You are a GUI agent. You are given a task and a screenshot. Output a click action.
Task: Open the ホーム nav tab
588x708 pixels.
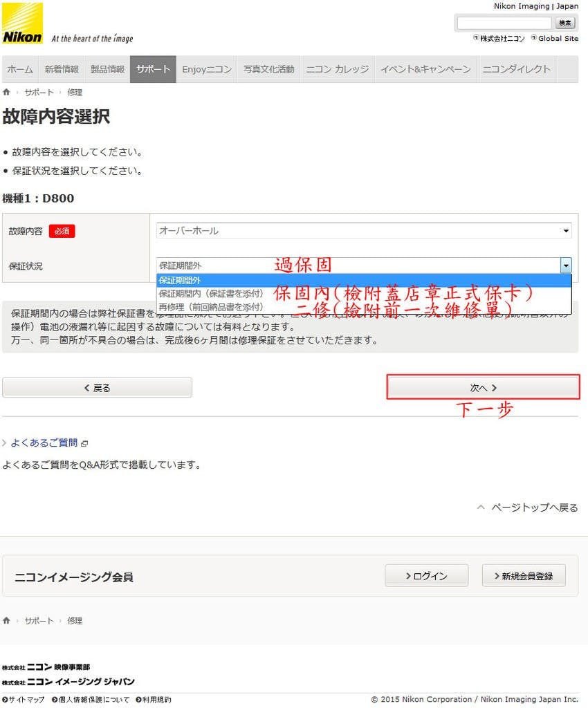click(20, 69)
